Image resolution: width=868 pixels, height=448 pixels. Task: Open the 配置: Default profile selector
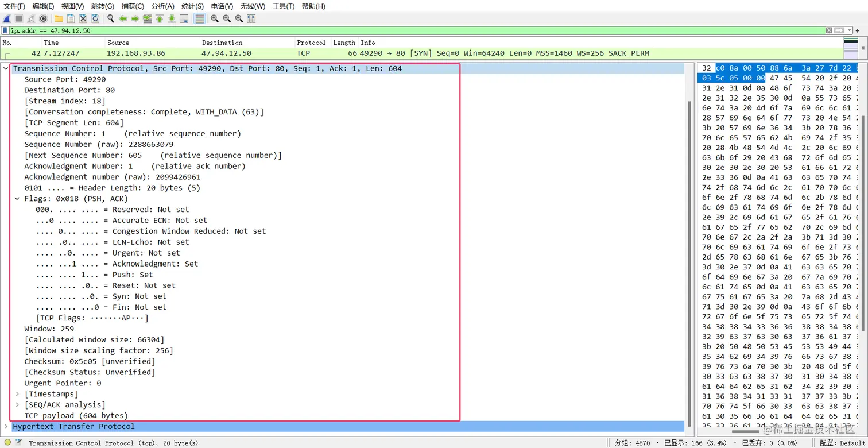[842, 443]
